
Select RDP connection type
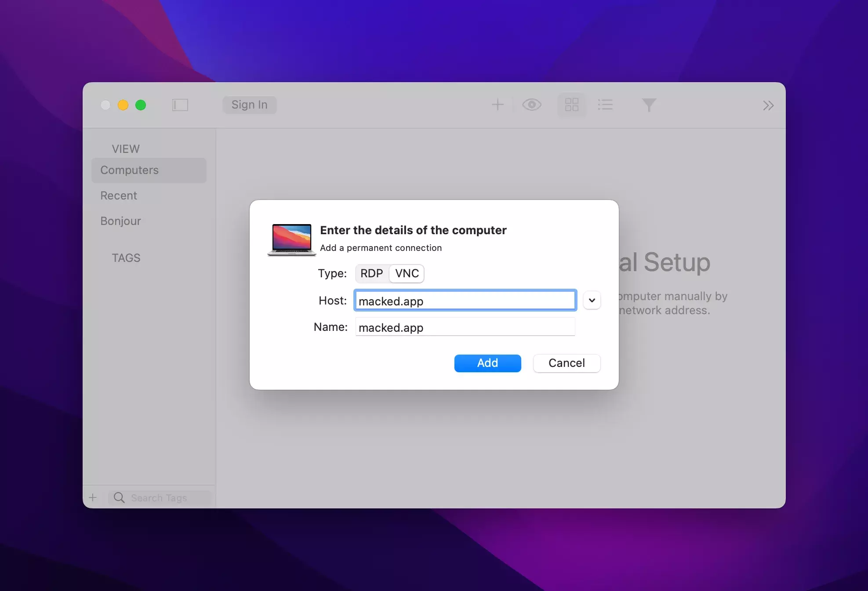371,273
